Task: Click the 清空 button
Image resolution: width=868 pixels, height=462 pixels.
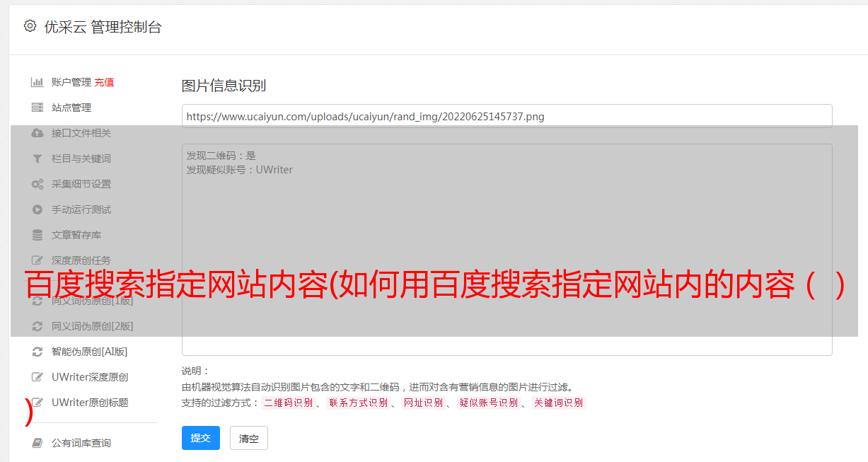Action: [249, 438]
